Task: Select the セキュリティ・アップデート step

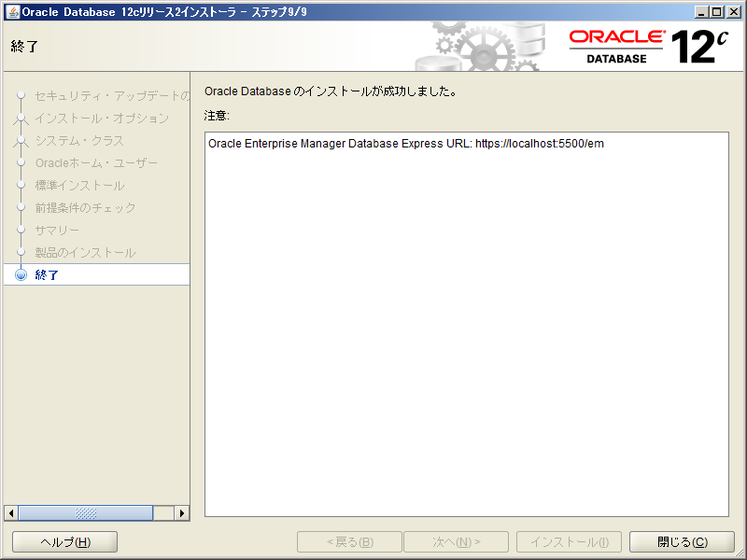Action: pos(112,96)
